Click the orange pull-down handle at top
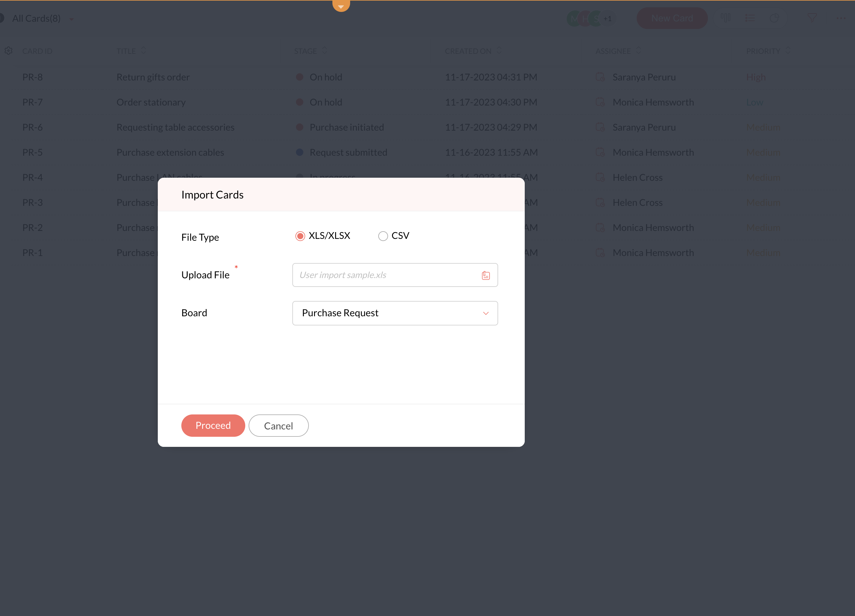Image resolution: width=855 pixels, height=616 pixels. point(341,5)
